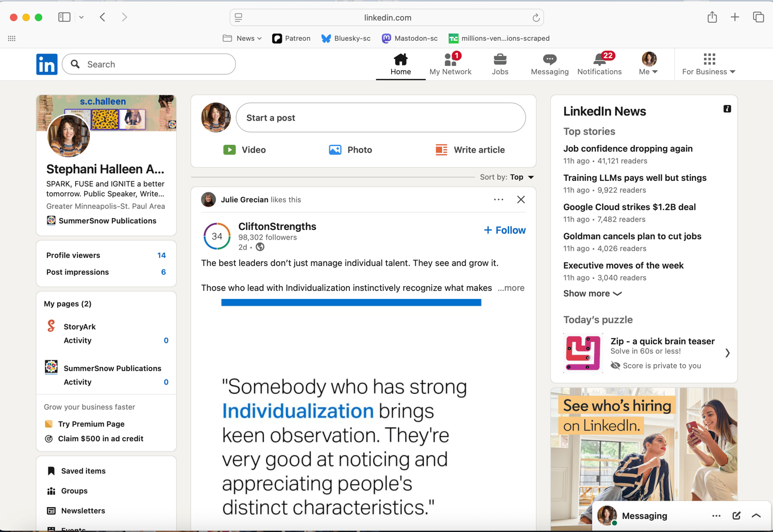This screenshot has width=773, height=532.
Task: Open the Bluesky-sc bookmark
Action: [x=346, y=38]
